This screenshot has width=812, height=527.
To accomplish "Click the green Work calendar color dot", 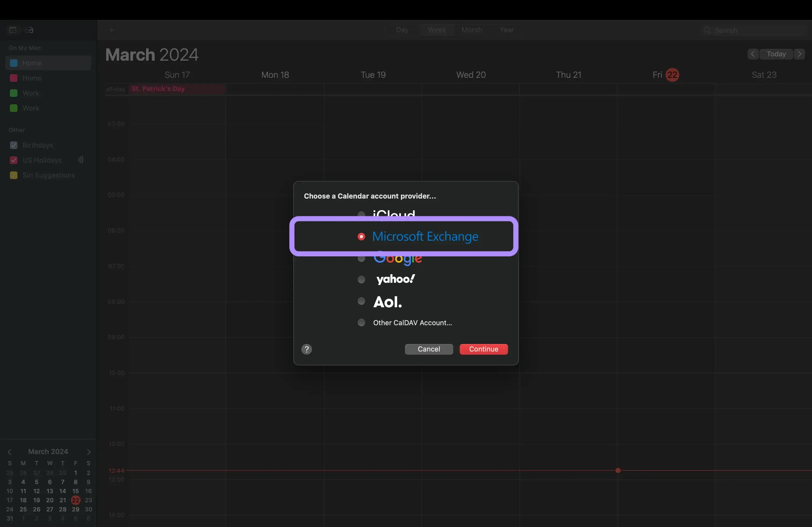I will pyautogui.click(x=14, y=93).
